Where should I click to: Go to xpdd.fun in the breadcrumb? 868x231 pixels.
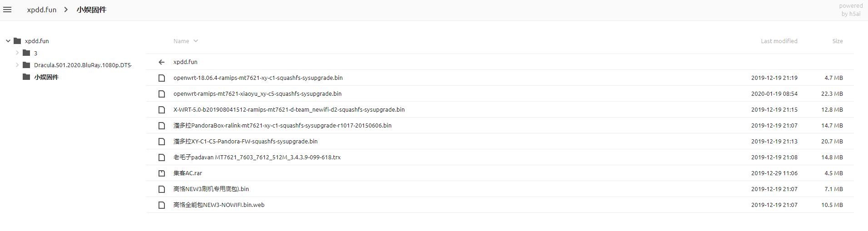coord(42,10)
